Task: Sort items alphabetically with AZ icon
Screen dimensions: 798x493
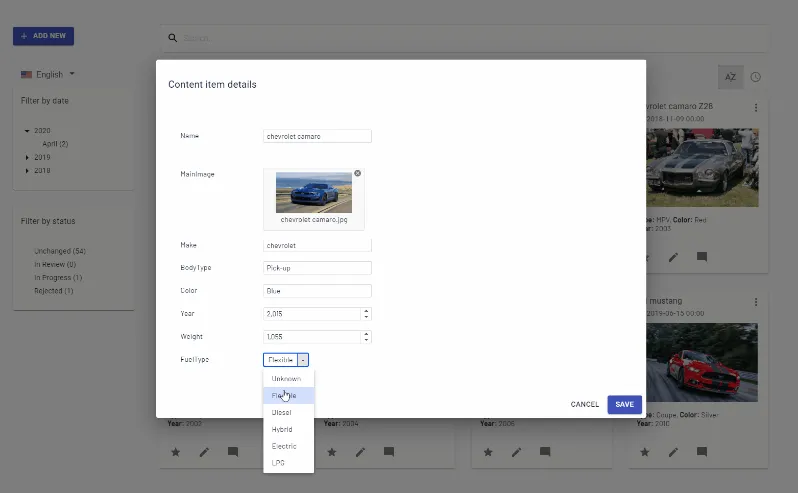Action: [730, 77]
